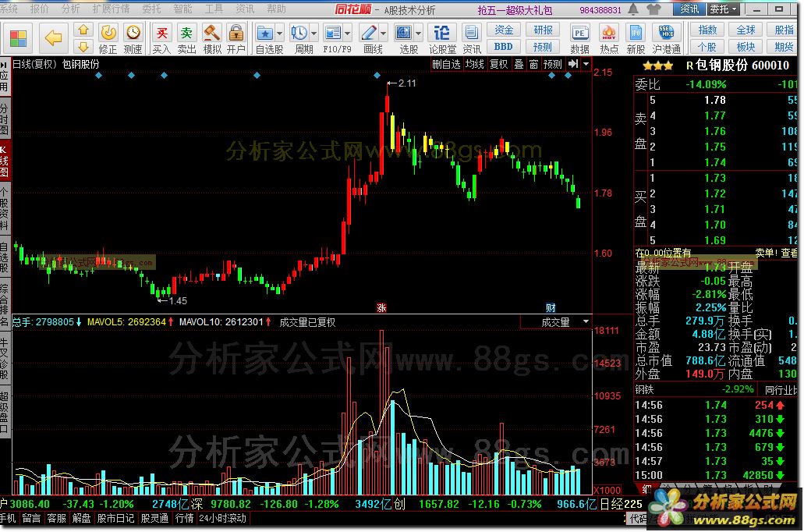
Task: Toggle the 预测 forecast option on chart bar
Action: tap(553, 64)
